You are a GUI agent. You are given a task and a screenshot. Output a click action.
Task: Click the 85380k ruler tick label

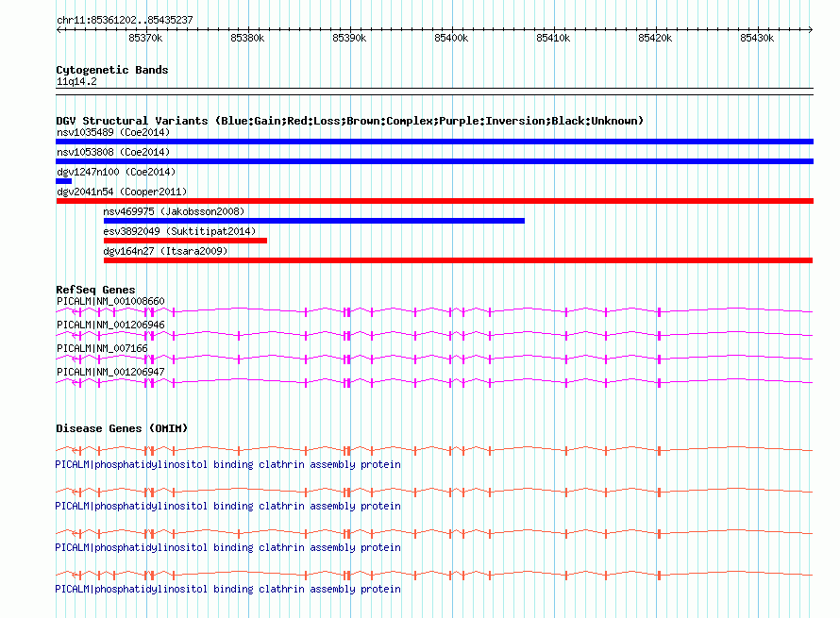pos(247,38)
